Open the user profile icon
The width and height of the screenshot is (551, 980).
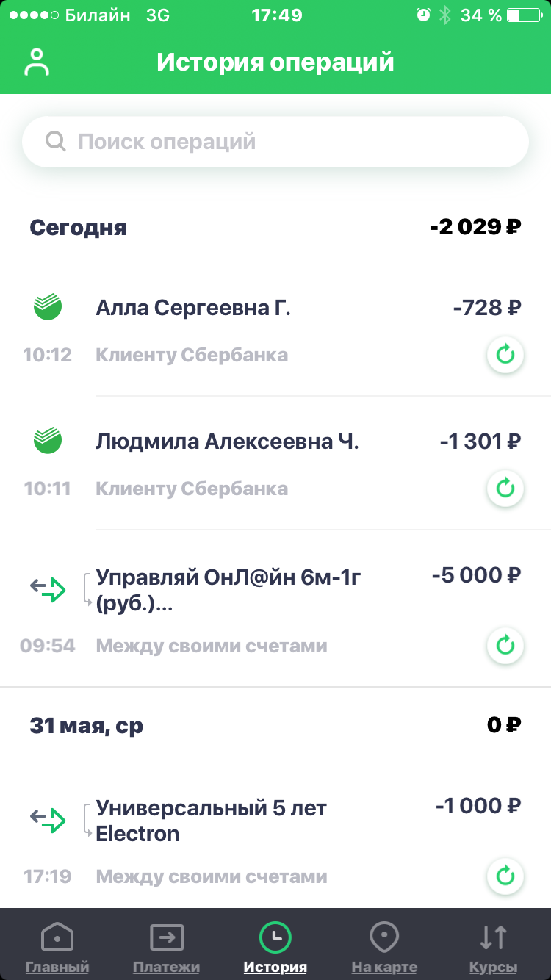pos(36,62)
